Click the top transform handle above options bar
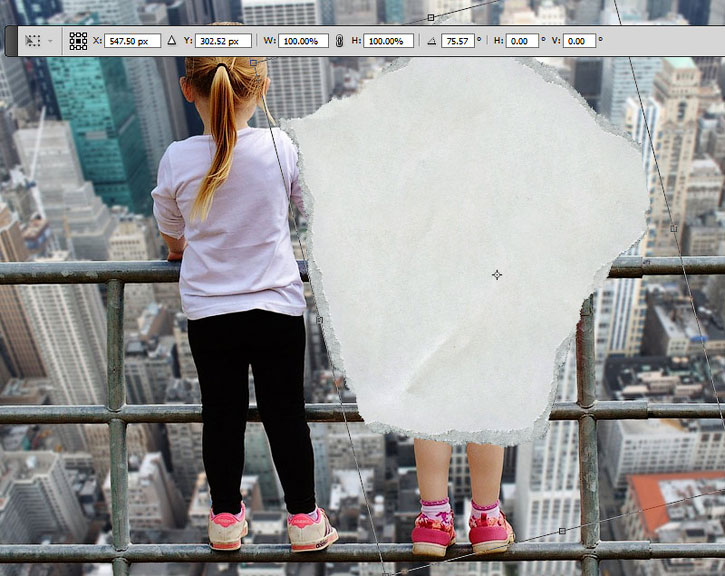The image size is (725, 576). click(431, 18)
